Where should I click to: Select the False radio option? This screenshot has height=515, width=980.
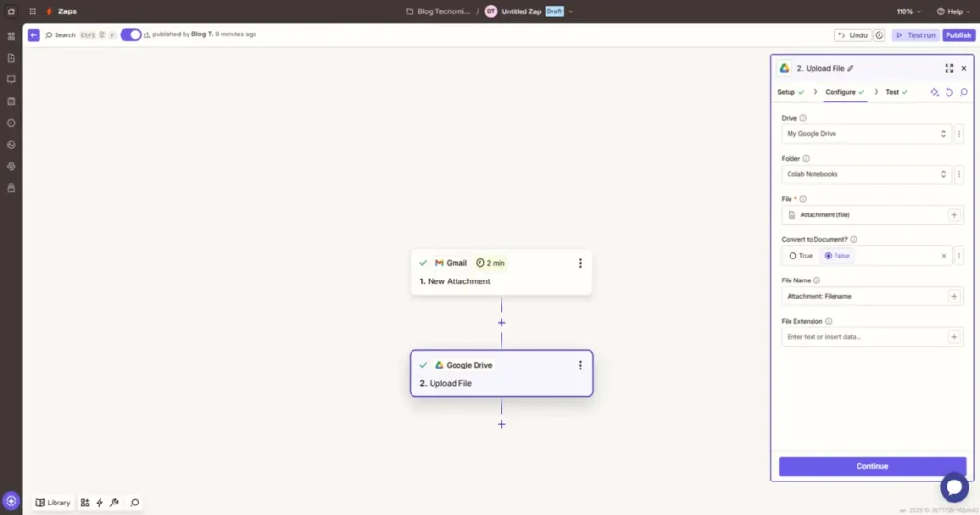coord(836,256)
